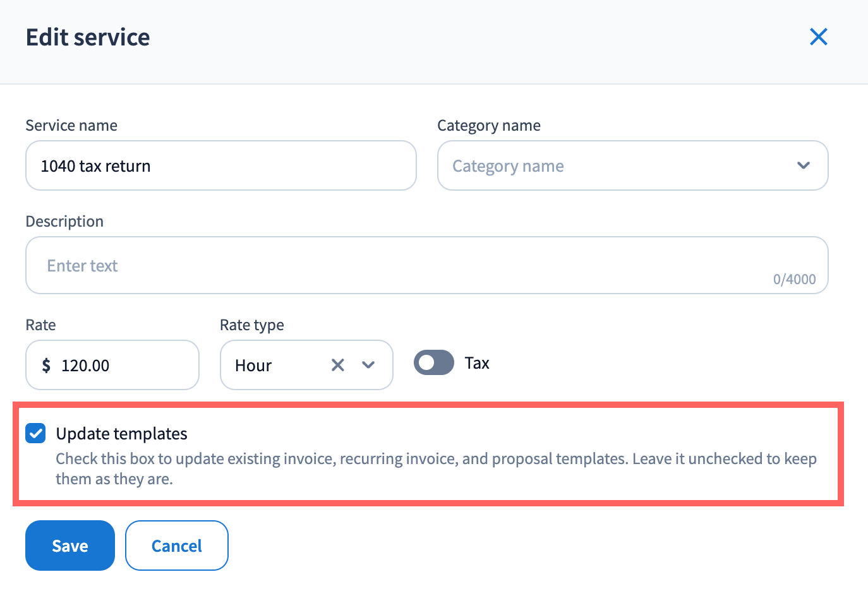Click the Tax label next to switch
Image resolution: width=868 pixels, height=596 pixels.
pyautogui.click(x=477, y=363)
